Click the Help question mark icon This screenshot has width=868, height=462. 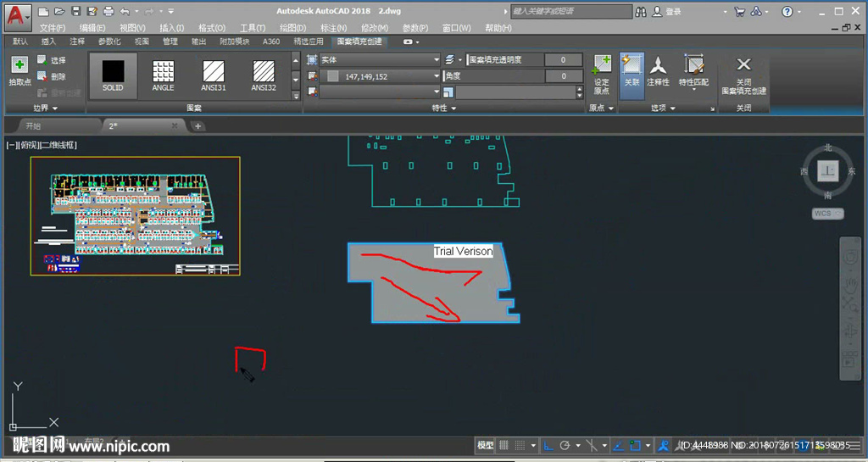tap(787, 11)
